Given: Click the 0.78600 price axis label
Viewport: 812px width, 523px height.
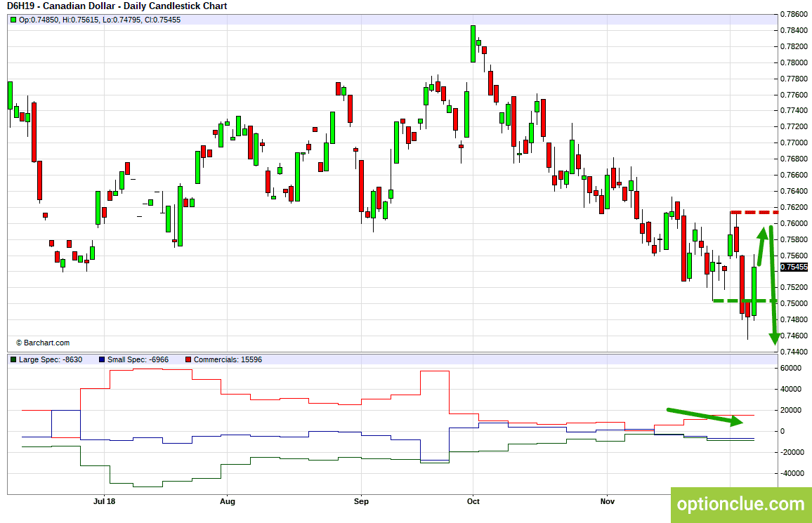Looking at the screenshot, I should click(x=794, y=15).
